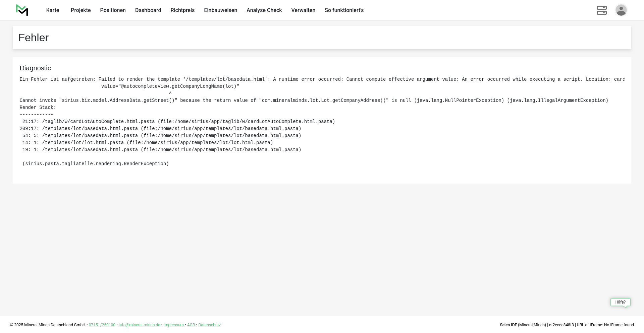Open the AGB footer link
This screenshot has width=644, height=333.
(x=191, y=325)
